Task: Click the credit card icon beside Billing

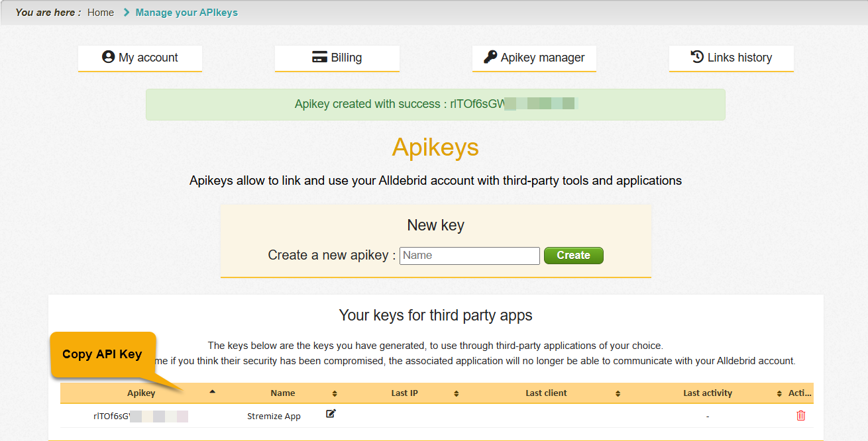Action: (x=319, y=57)
